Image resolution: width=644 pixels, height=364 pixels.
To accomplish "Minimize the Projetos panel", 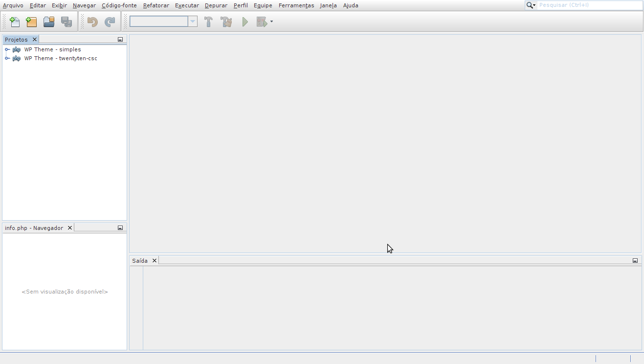I will [120, 39].
